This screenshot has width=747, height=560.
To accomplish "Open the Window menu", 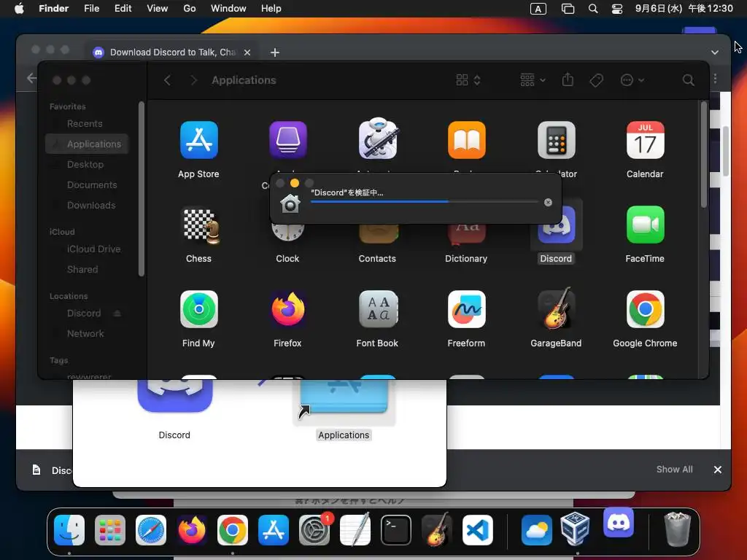I will (x=228, y=8).
